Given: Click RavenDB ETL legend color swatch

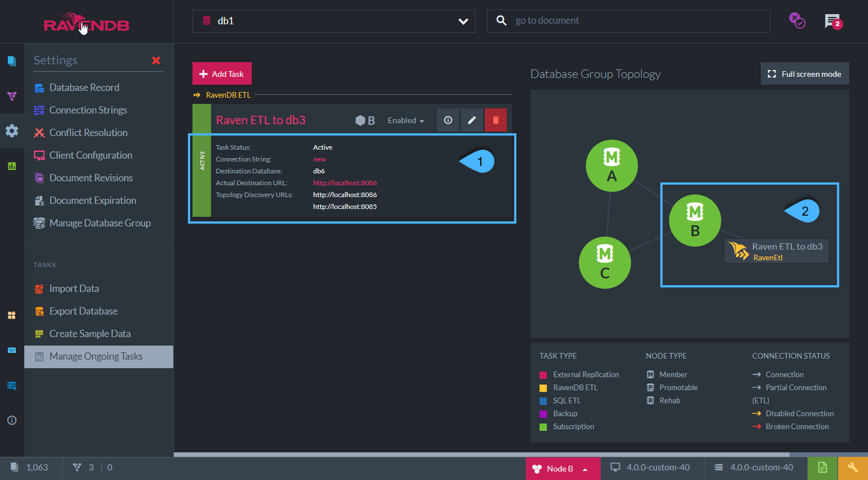Looking at the screenshot, I should tap(543, 388).
